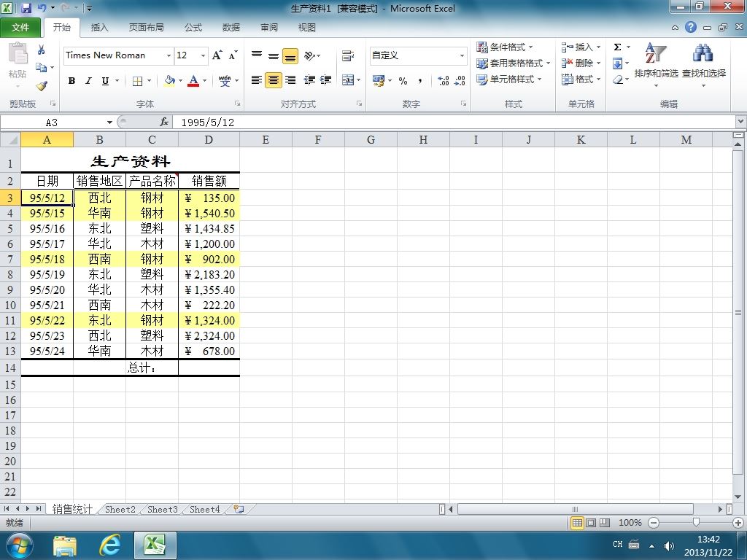
Task: Click the AutoSum sigma icon
Action: [x=617, y=47]
